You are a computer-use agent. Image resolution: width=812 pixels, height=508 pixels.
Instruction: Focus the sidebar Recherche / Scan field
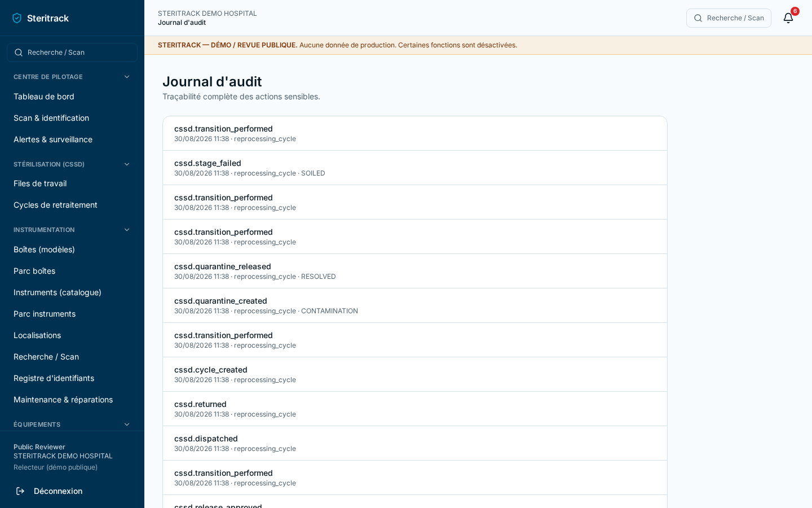pyautogui.click(x=72, y=52)
